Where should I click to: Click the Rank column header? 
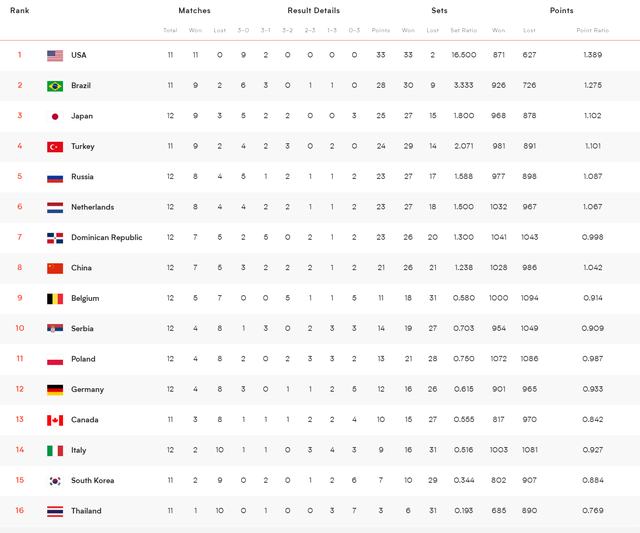pyautogui.click(x=20, y=11)
